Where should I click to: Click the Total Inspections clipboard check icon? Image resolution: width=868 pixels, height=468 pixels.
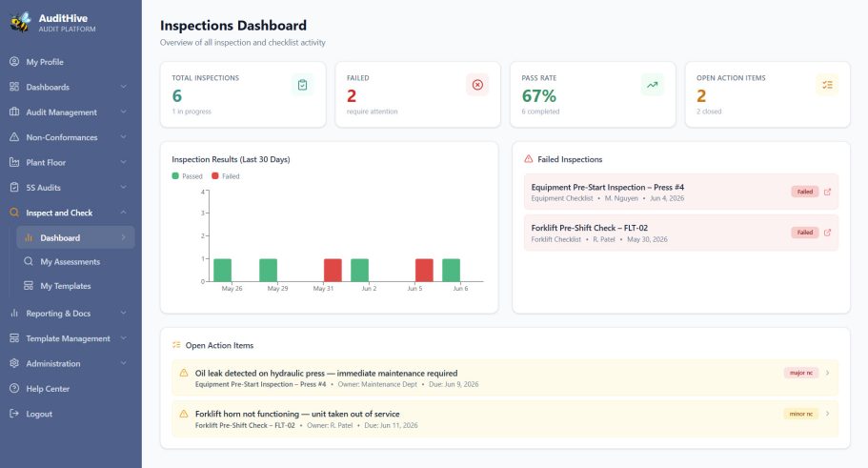(302, 85)
